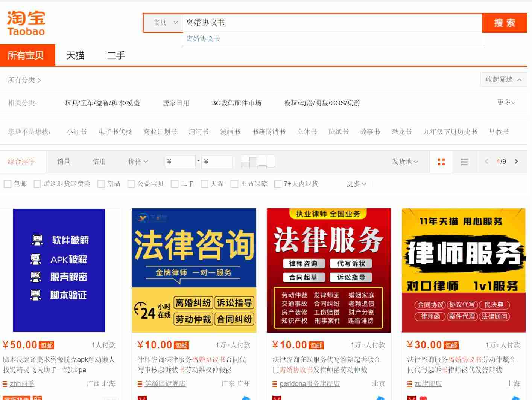This screenshot has width=532, height=400.
Task: Go to next results page arrow
Action: tap(516, 162)
